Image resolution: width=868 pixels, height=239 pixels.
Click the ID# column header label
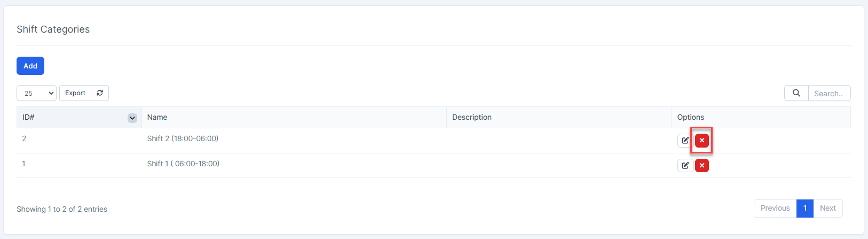point(28,117)
